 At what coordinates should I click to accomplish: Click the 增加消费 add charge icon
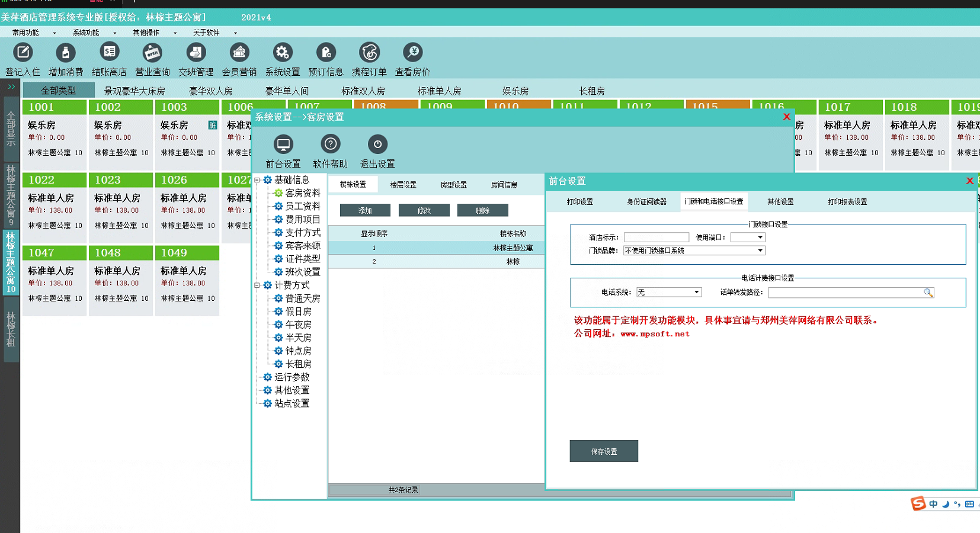click(66, 53)
